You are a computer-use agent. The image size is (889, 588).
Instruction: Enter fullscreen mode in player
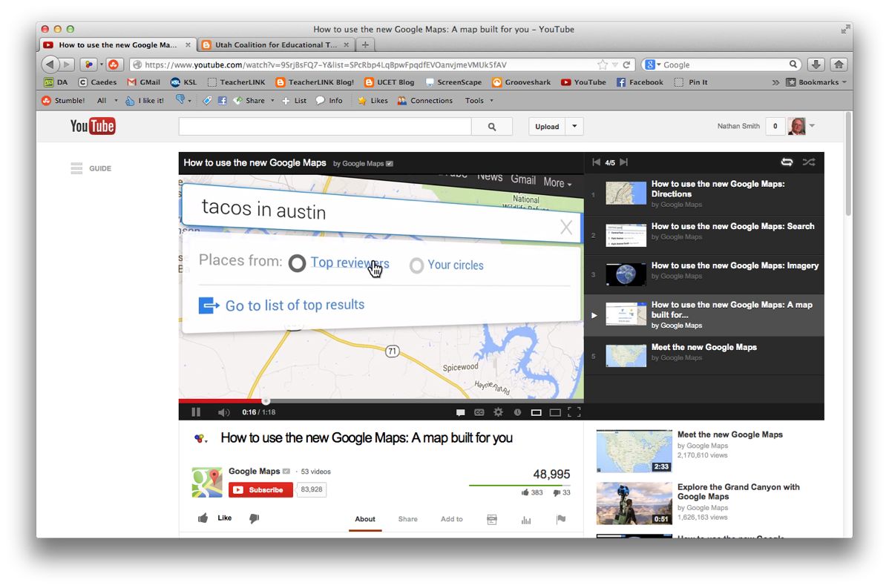574,412
